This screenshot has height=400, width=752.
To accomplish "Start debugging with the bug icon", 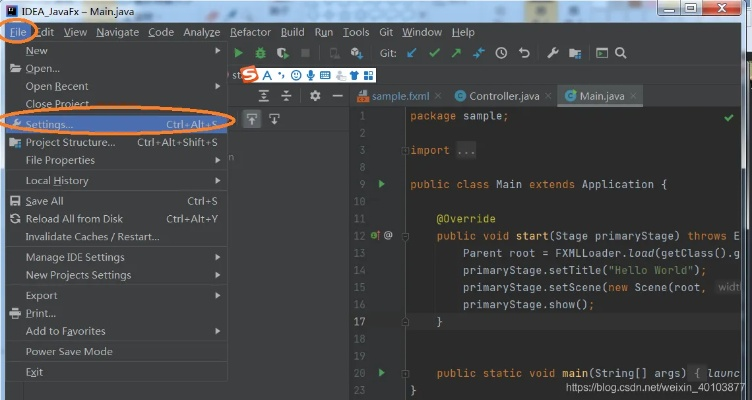I will tap(261, 53).
